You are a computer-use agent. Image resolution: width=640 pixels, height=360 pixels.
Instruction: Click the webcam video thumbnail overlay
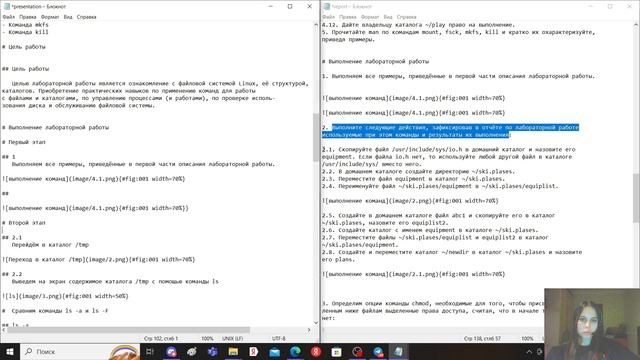coord(592,324)
